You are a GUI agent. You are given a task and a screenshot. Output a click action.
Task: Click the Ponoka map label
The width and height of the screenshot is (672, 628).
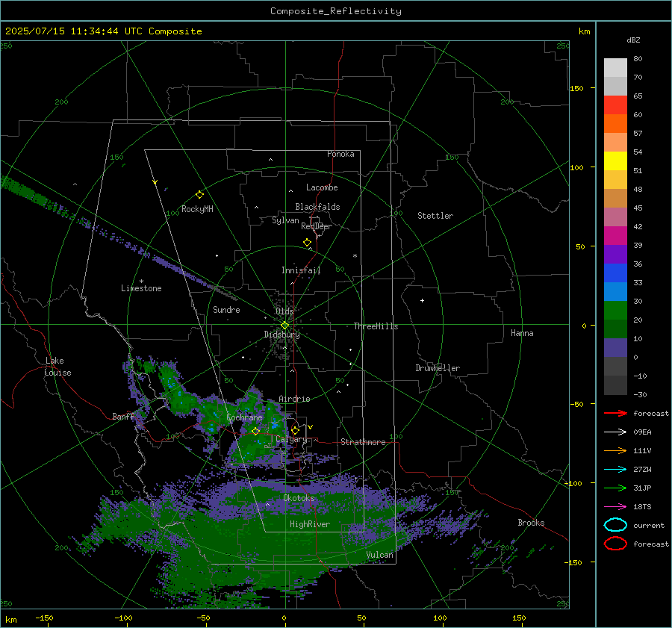pyautogui.click(x=340, y=154)
